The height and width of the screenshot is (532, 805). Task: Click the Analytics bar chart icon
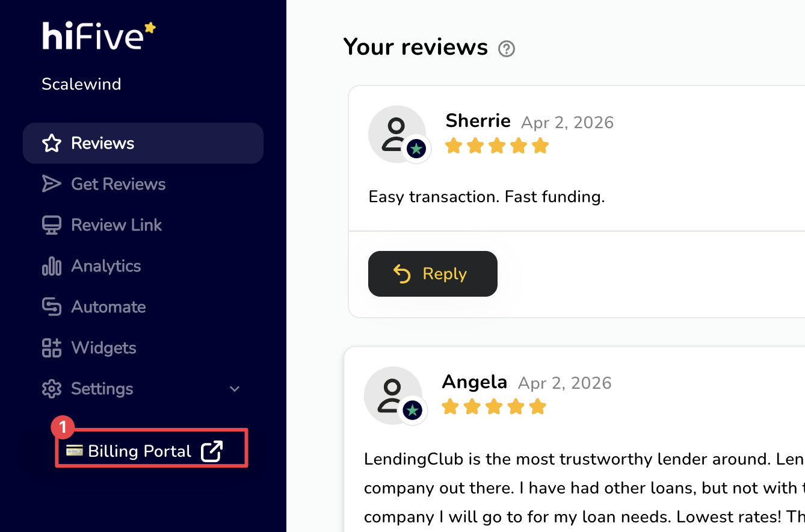click(52, 266)
